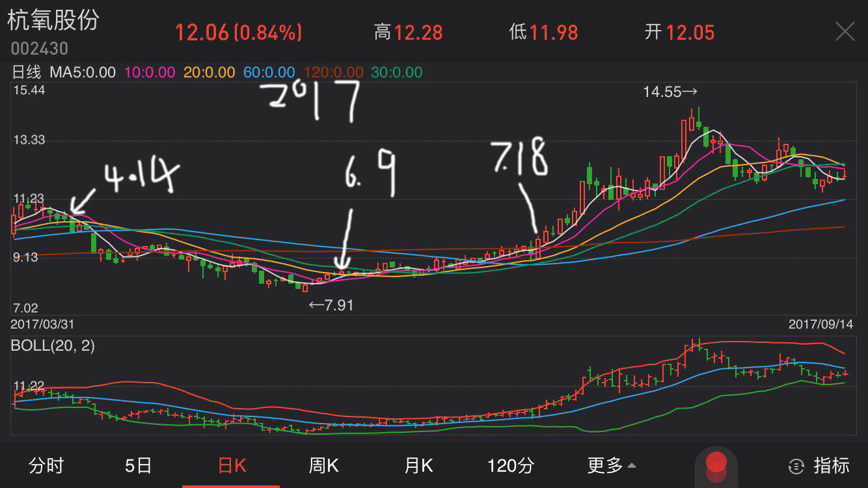This screenshot has height=488, width=868.
Task: Switch to the 分时 tab
Action: pyautogui.click(x=46, y=465)
